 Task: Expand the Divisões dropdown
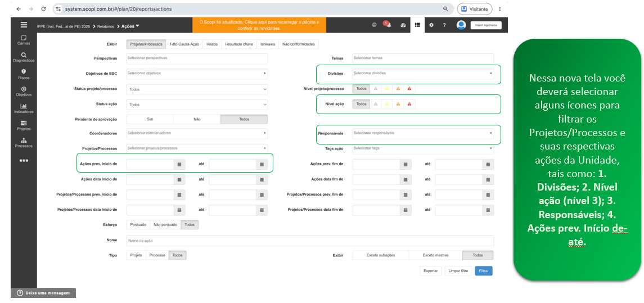423,74
